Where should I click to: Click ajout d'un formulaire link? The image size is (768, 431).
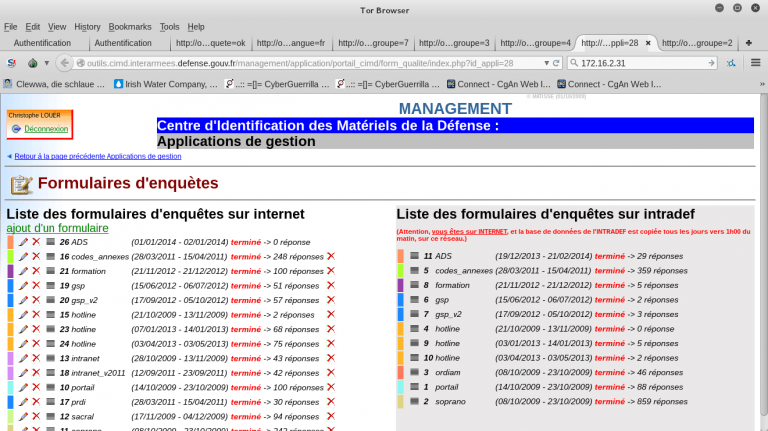coord(57,228)
